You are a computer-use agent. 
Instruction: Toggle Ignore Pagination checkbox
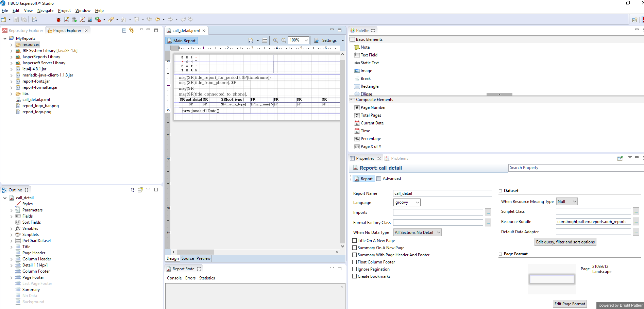(x=355, y=269)
